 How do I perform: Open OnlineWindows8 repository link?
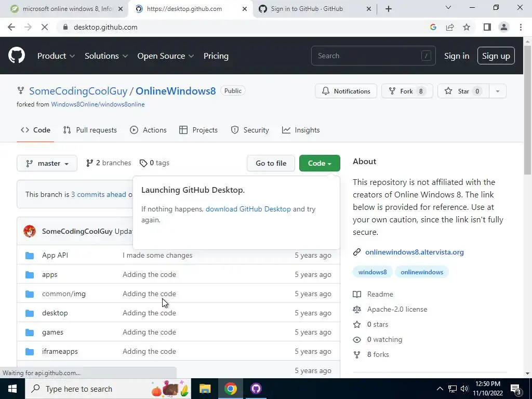tap(176, 91)
